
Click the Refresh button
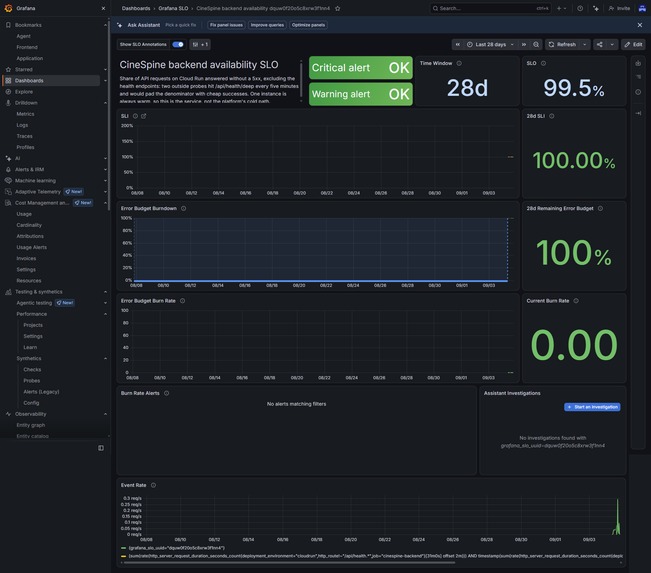coord(563,44)
